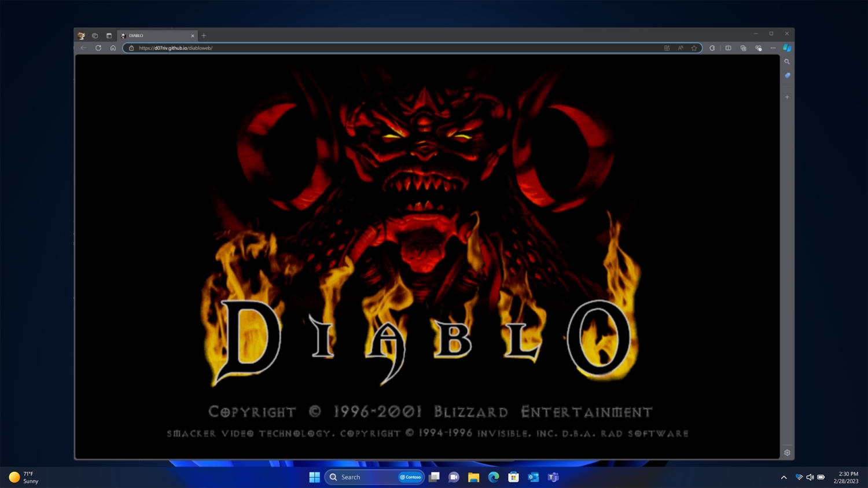Screen dimensions: 868x488
Task: Add page to favorites via the star
Action: [x=694, y=48]
